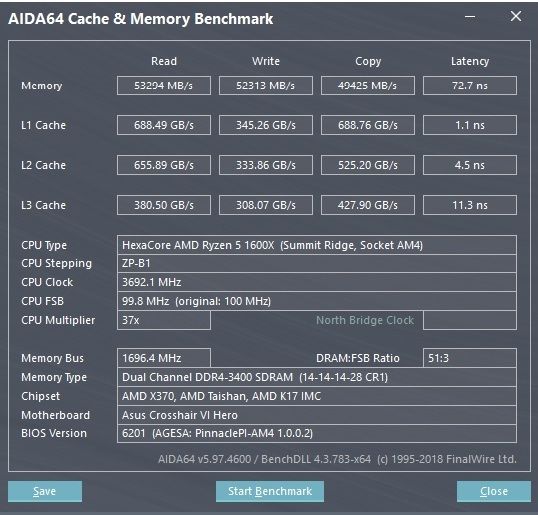The width and height of the screenshot is (538, 515).
Task: Select Memory Copy value 49425 MB/s
Action: coord(367,85)
